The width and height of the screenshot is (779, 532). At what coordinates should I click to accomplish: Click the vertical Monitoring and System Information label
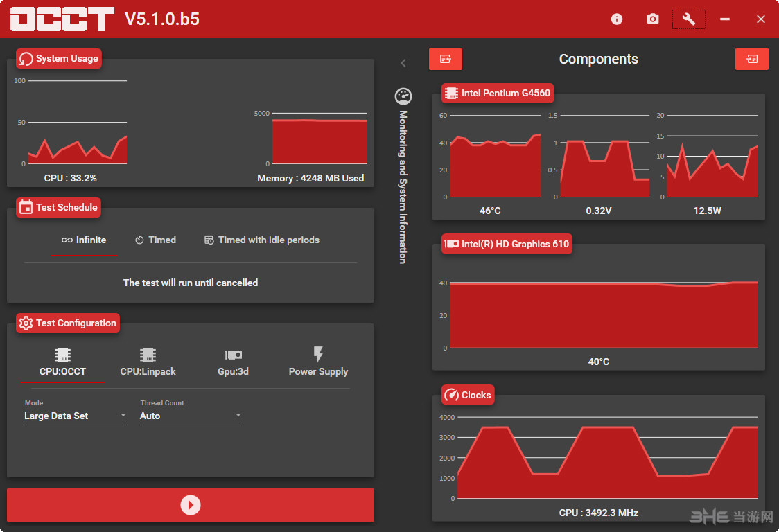coord(403,187)
